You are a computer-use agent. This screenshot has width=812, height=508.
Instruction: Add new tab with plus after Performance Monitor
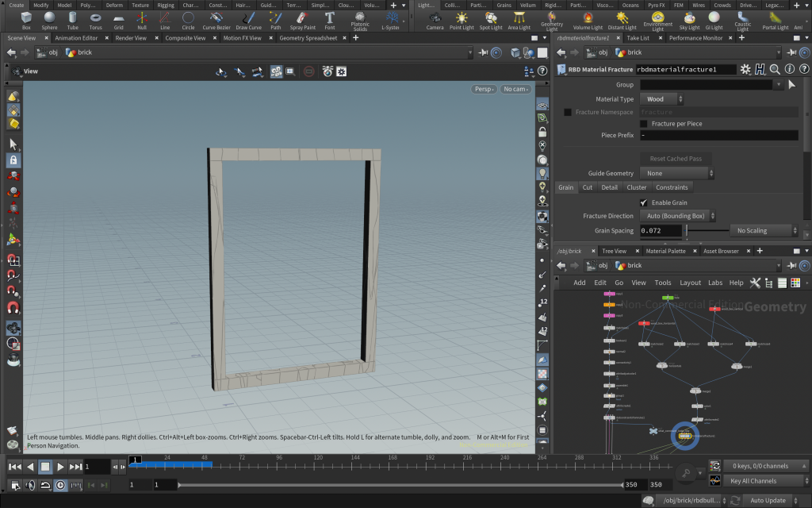point(741,38)
